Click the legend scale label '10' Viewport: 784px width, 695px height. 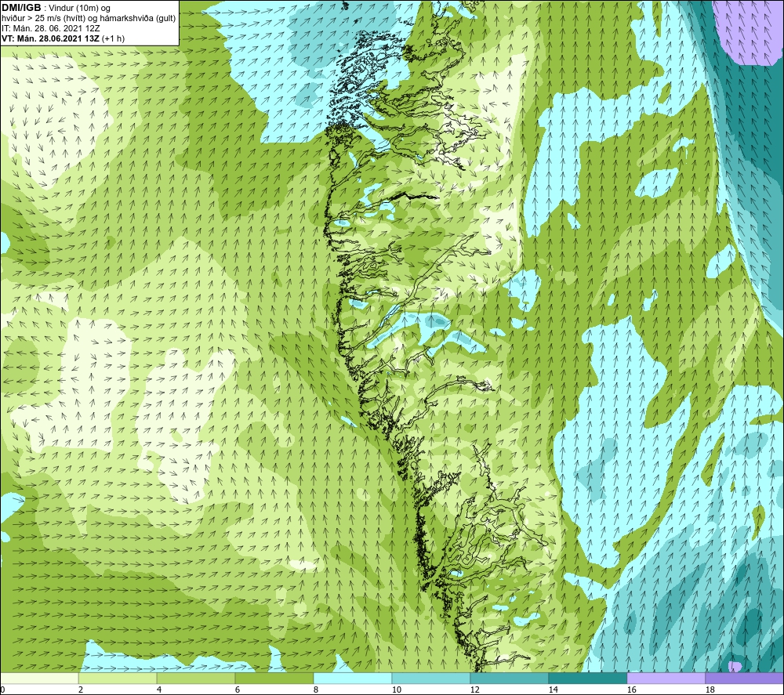(x=397, y=690)
